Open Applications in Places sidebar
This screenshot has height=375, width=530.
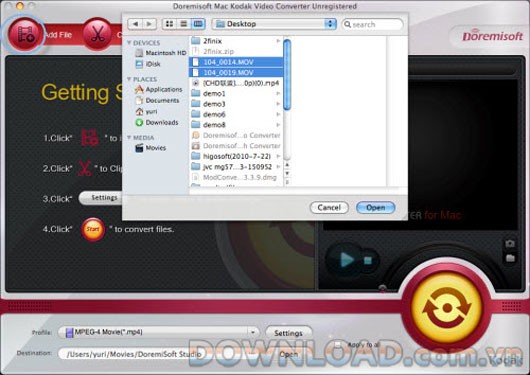click(x=159, y=89)
